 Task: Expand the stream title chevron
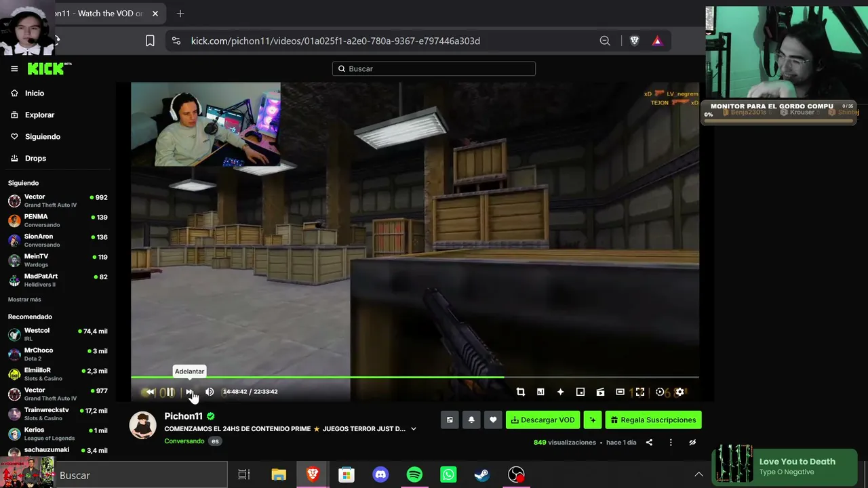(x=414, y=429)
